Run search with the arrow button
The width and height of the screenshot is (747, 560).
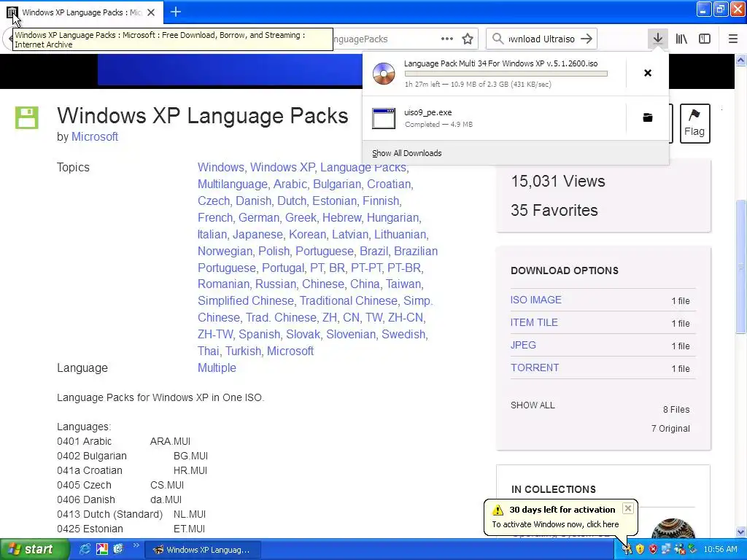pyautogui.click(x=587, y=39)
